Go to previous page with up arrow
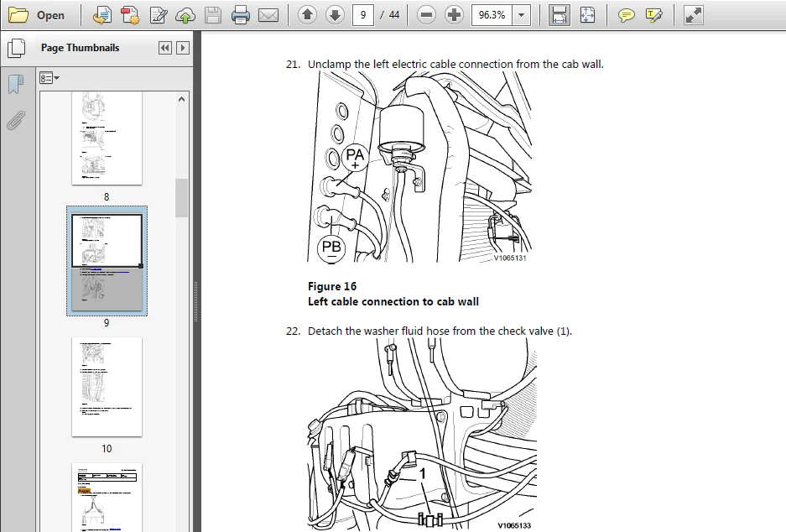Image resolution: width=786 pixels, height=532 pixels. (x=307, y=14)
